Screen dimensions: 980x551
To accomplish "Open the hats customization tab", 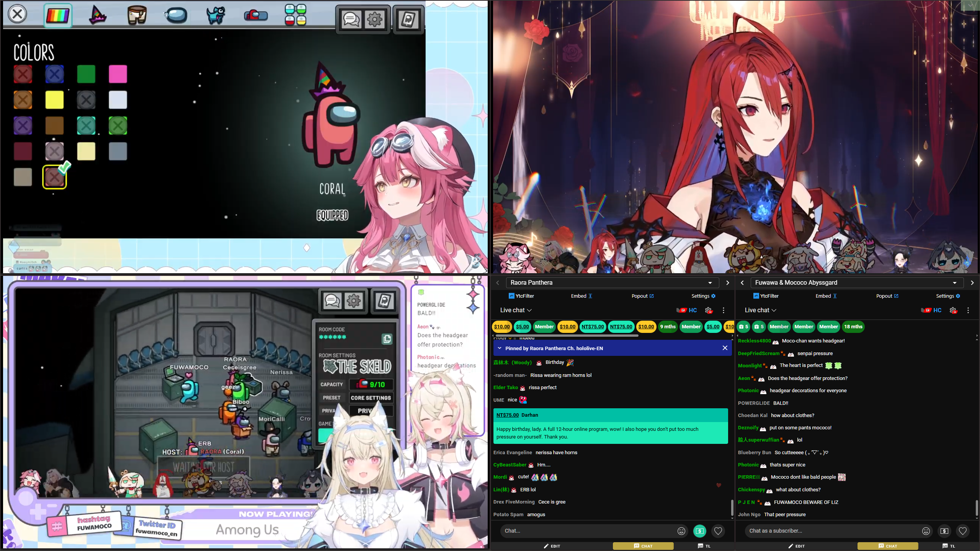I will click(x=97, y=15).
